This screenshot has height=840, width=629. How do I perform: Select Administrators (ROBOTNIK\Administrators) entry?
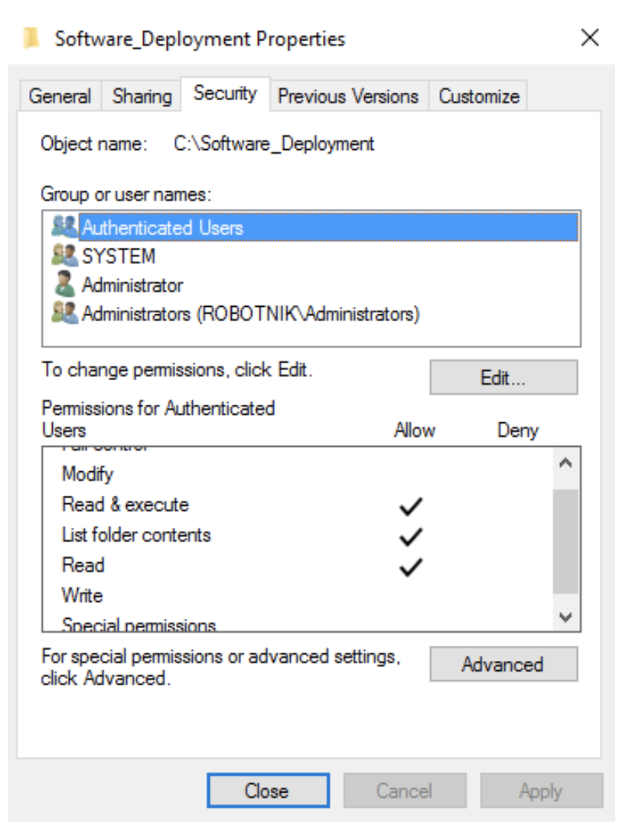pos(250,314)
